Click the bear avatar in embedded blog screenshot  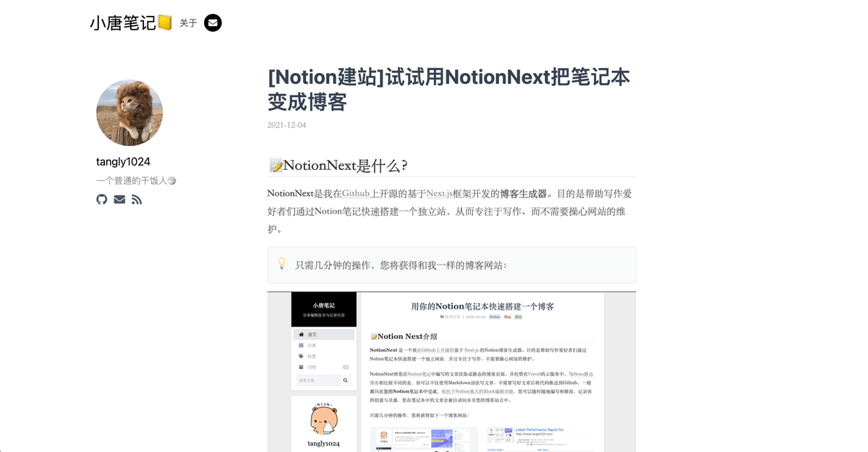[323, 420]
